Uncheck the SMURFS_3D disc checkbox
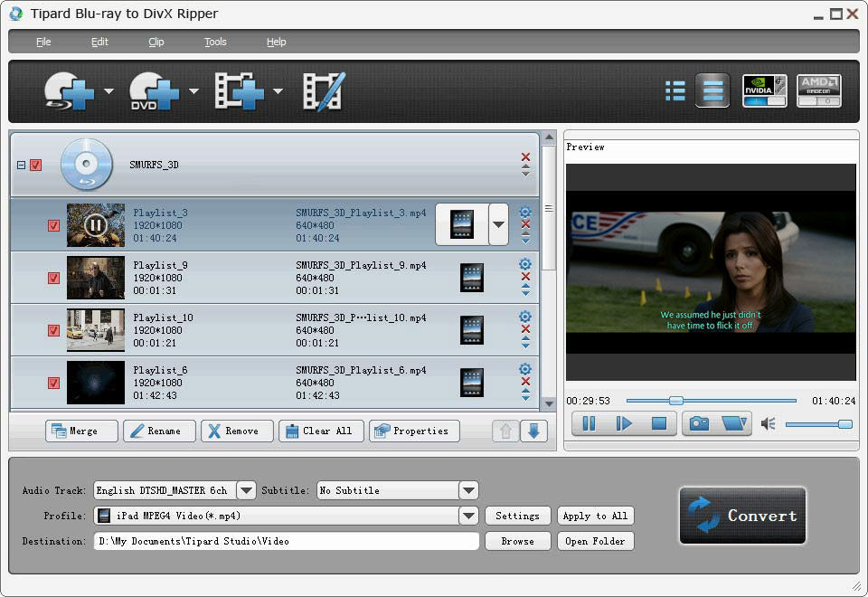 click(36, 165)
